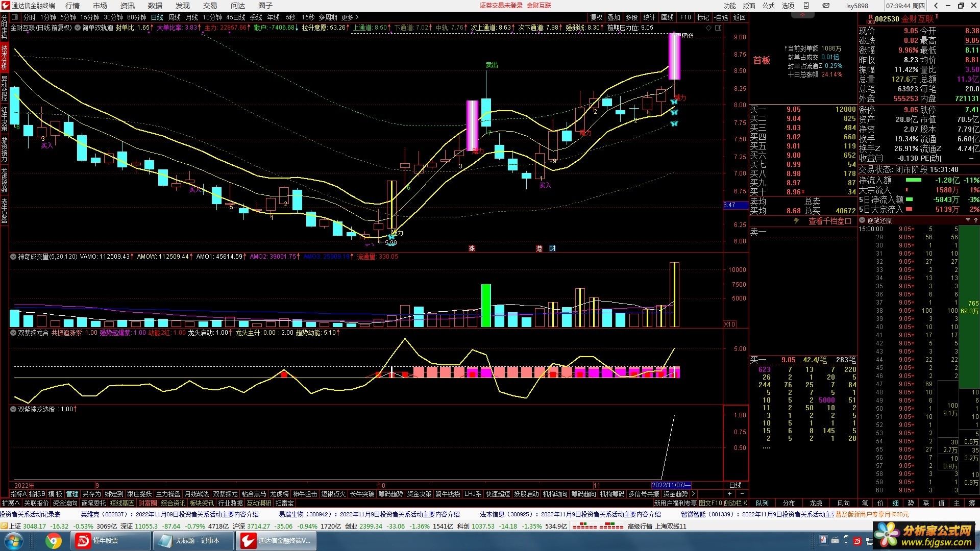Image resolution: width=980 pixels, height=551 pixels.
Task: Toggle 自选 watchlist for this stock
Action: 720,17
